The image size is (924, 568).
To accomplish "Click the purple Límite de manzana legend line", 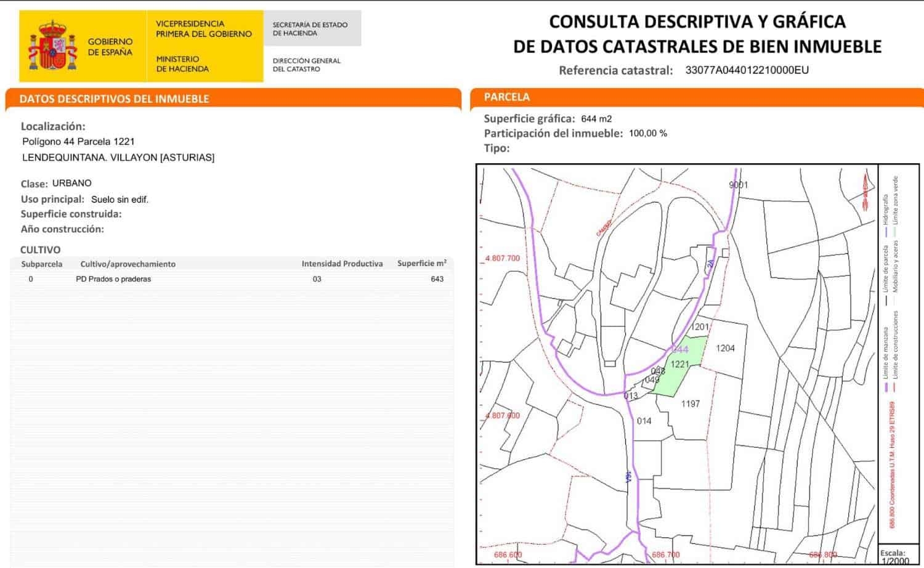I will [x=886, y=387].
